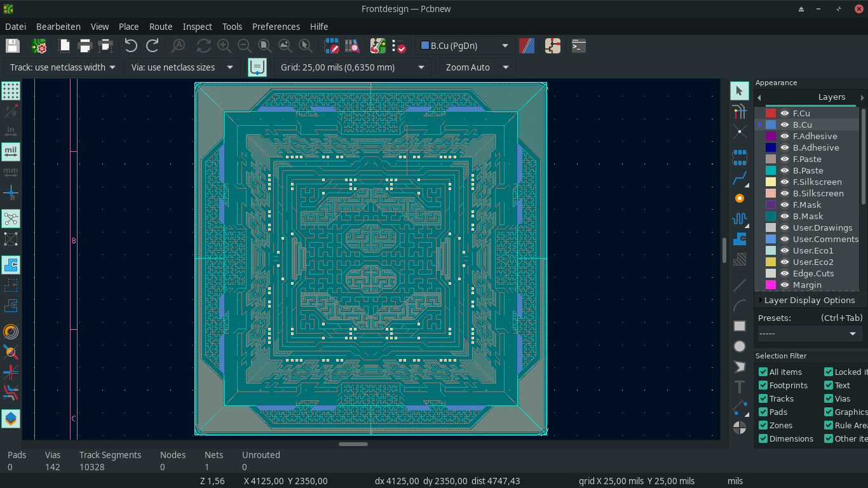Run the Design Rules Checker icon
The image size is (868, 488).
pyautogui.click(x=399, y=46)
